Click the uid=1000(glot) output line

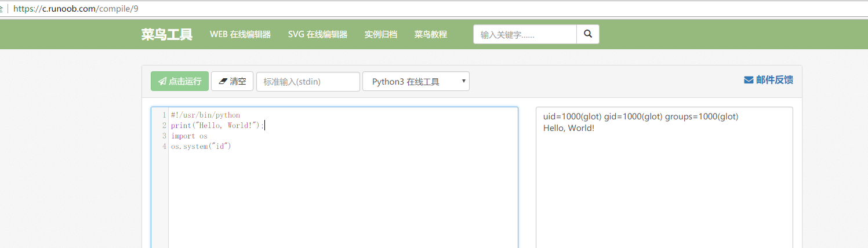coord(641,116)
